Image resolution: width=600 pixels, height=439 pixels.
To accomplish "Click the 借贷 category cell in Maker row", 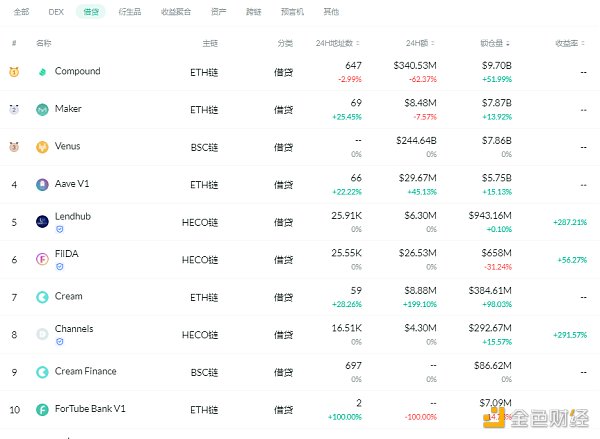I will pyautogui.click(x=284, y=110).
